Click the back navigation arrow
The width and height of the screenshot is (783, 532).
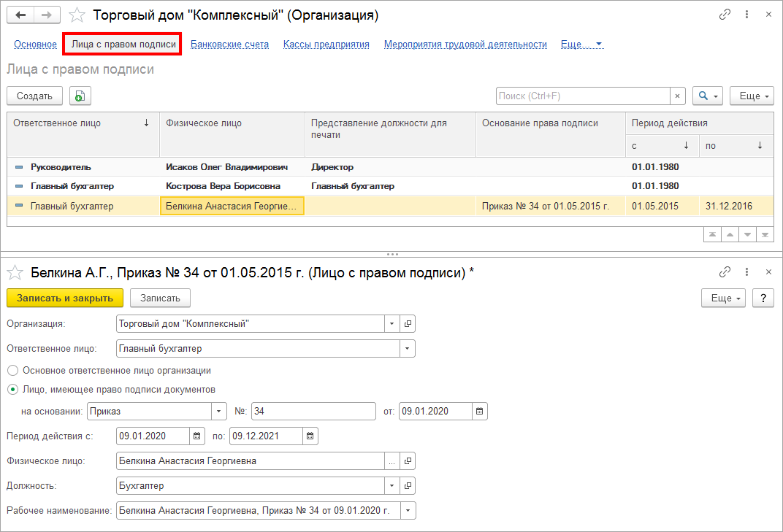pyautogui.click(x=20, y=15)
